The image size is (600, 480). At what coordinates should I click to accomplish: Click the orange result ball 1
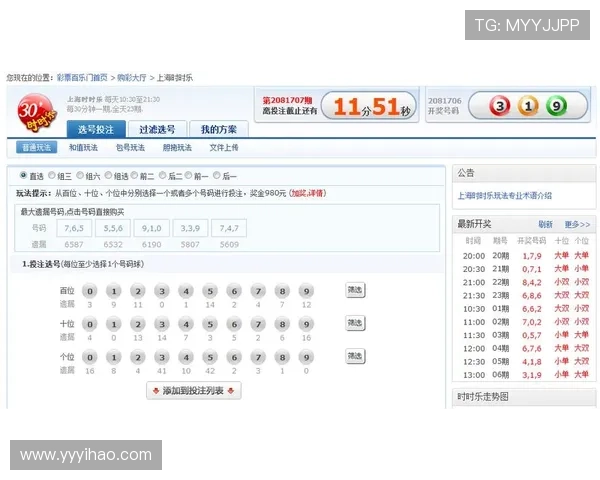[x=528, y=106]
